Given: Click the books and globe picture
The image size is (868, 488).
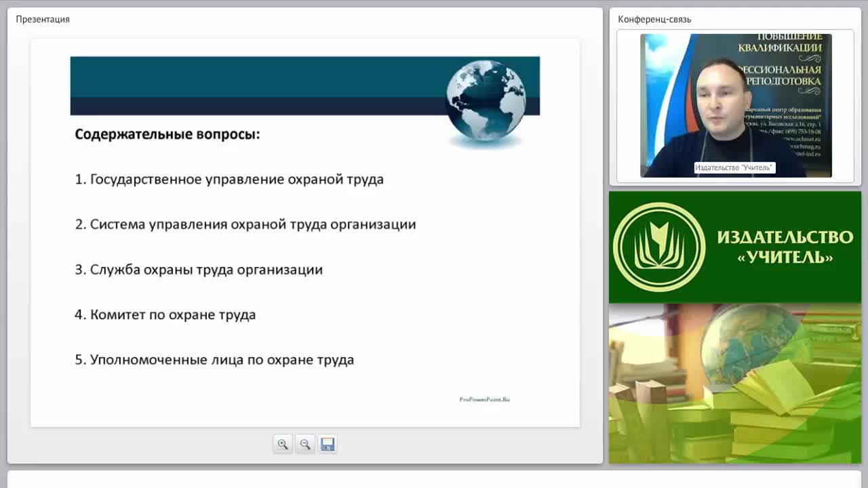Looking at the screenshot, I should click(x=735, y=384).
